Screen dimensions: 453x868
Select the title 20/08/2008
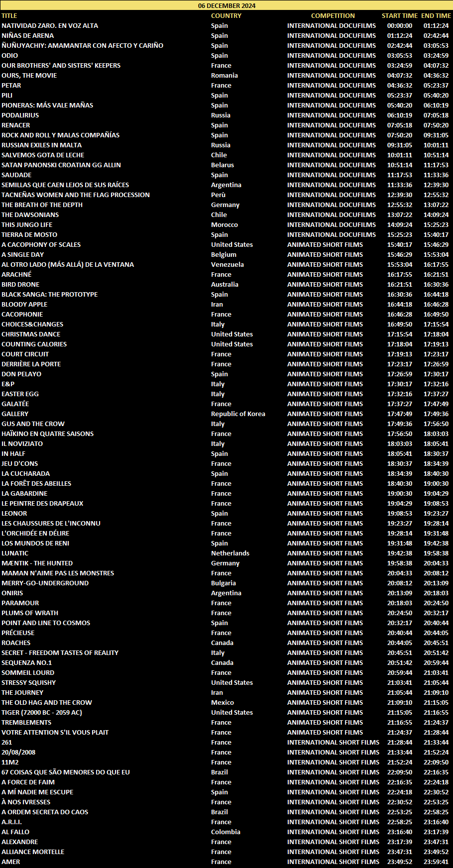tap(18, 752)
